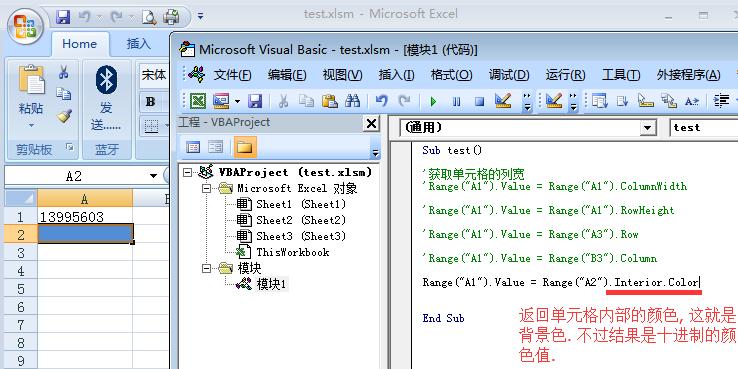Open the 插入(I) menu in VBA editor
Image resolution: width=738 pixels, height=369 pixels.
pyautogui.click(x=396, y=75)
